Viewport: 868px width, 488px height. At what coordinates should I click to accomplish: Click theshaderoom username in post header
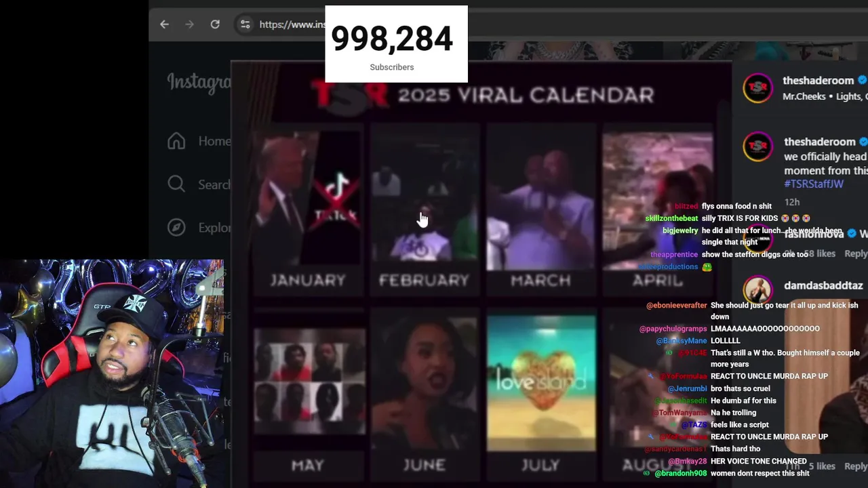819,80
